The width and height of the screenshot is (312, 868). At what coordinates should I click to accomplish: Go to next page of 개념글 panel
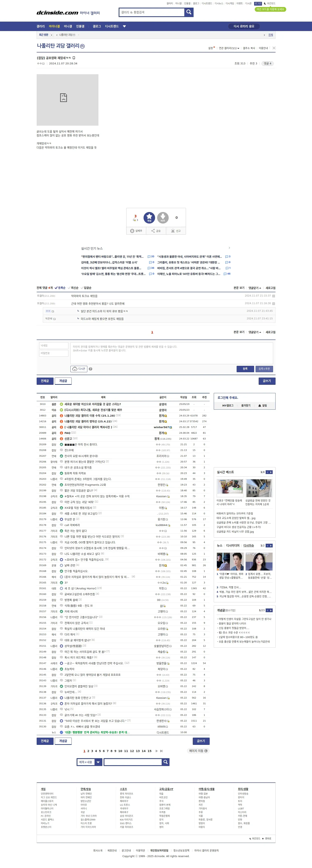point(271,611)
